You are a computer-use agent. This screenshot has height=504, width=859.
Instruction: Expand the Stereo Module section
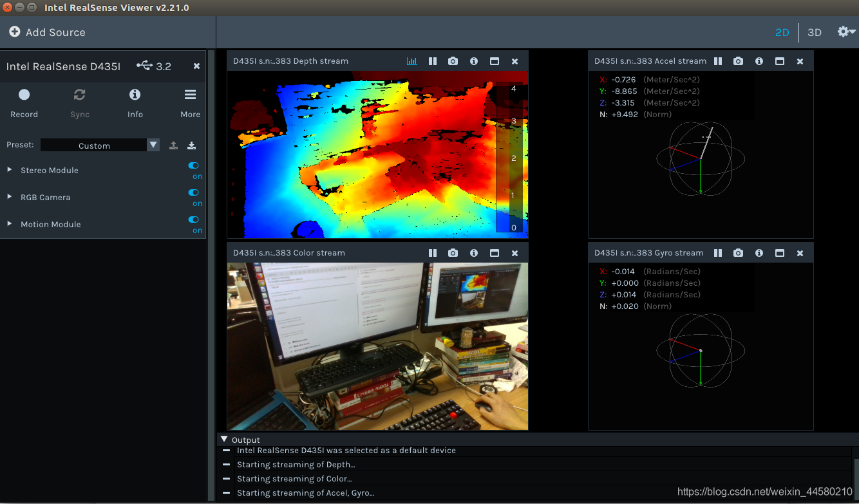[x=9, y=170]
